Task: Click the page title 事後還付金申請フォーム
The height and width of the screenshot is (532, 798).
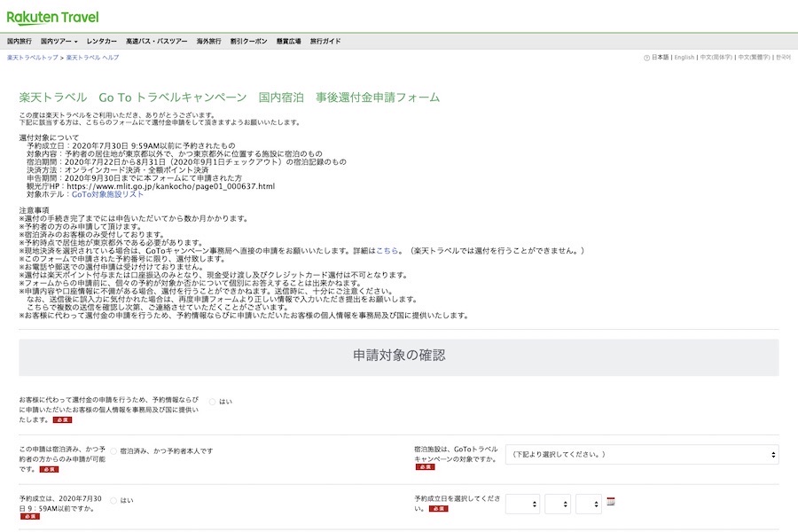Action: coord(378,98)
